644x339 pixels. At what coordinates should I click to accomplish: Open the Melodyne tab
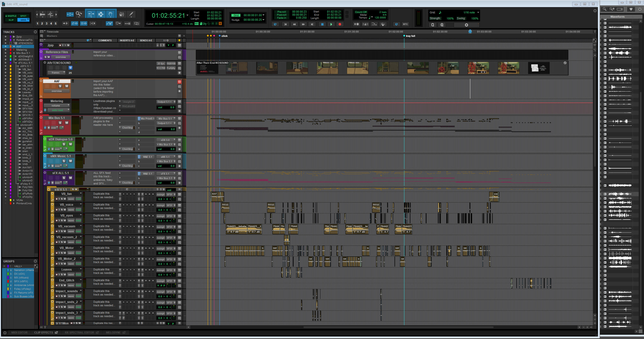(x=113, y=333)
